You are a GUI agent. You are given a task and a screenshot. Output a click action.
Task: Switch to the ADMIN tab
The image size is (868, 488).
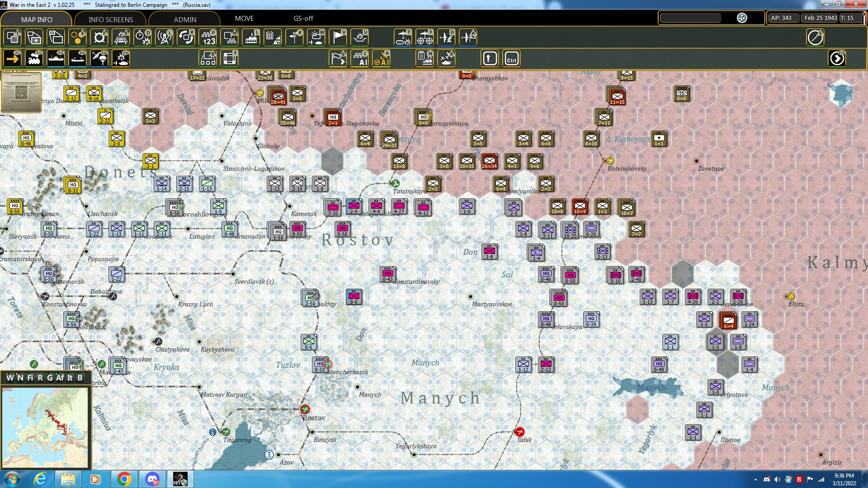click(185, 19)
